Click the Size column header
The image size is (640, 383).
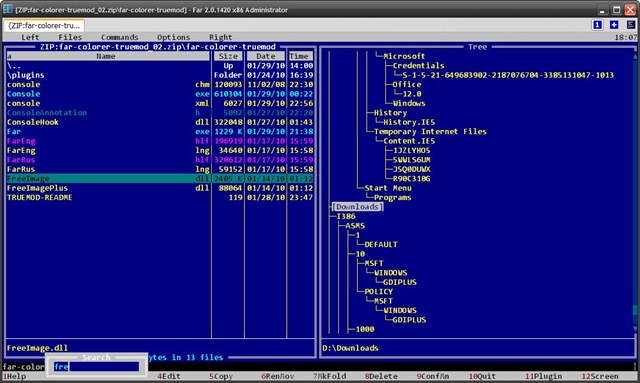tap(228, 56)
